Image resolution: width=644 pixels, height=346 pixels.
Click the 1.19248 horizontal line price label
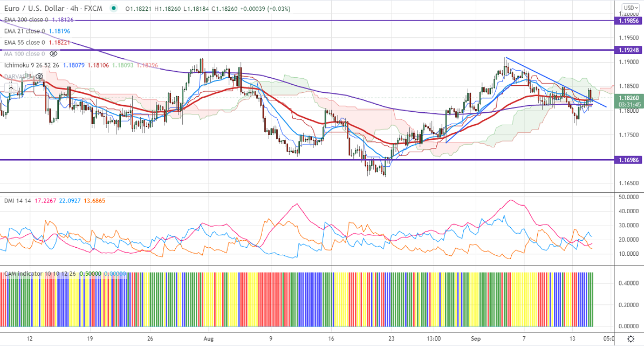click(x=628, y=50)
